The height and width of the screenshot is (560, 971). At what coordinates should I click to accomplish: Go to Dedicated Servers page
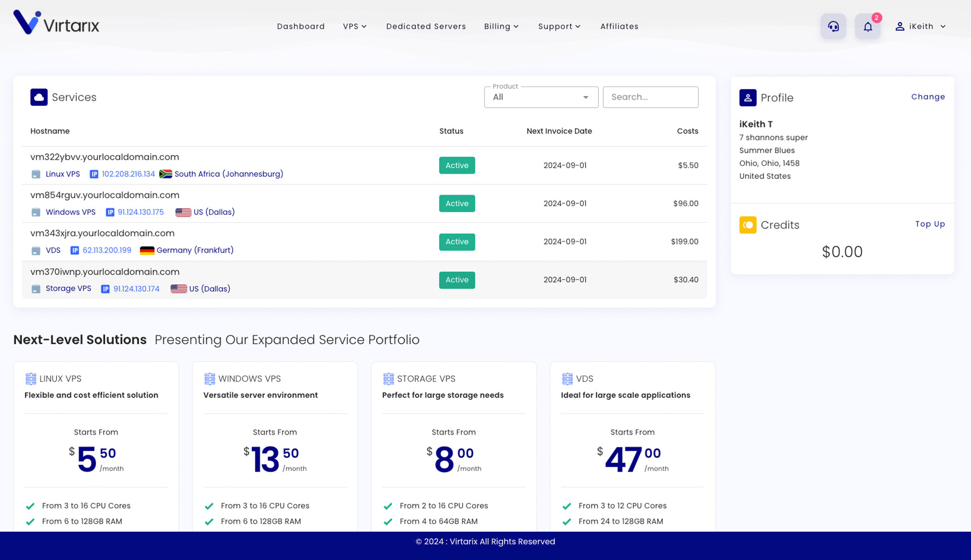tap(426, 26)
